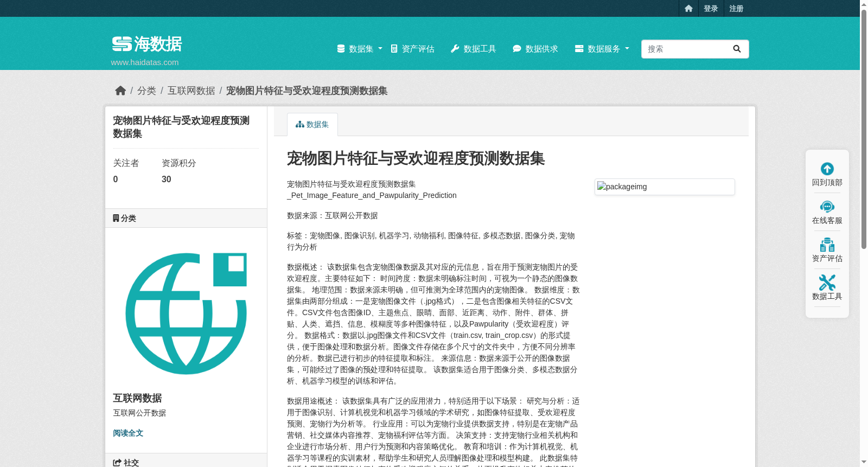
Task: Click the globe category image
Action: click(x=186, y=314)
